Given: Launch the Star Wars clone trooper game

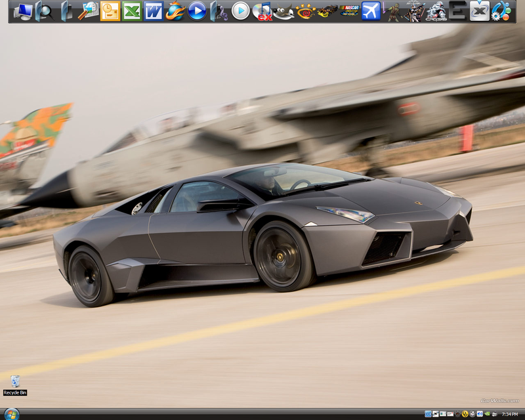Looking at the screenshot, I should (x=414, y=12).
